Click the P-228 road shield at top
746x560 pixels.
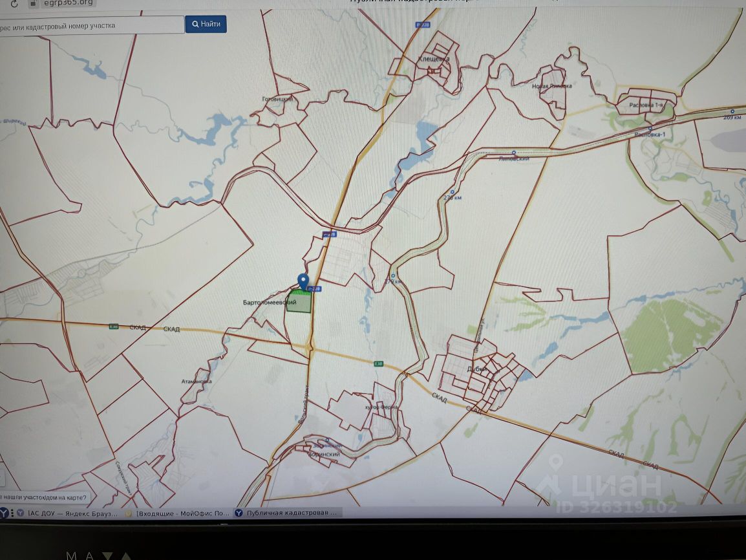click(x=423, y=25)
